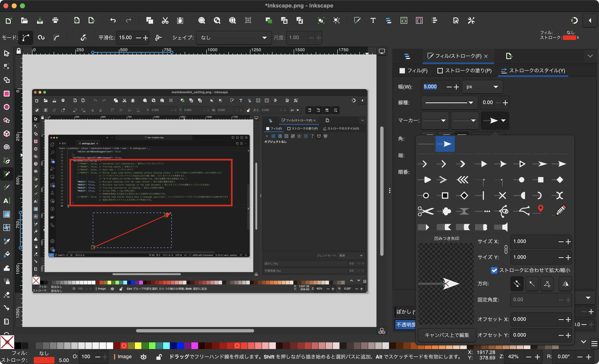599x364 pixels.
Task: Select the Calligraphy tool
Action: (7, 187)
